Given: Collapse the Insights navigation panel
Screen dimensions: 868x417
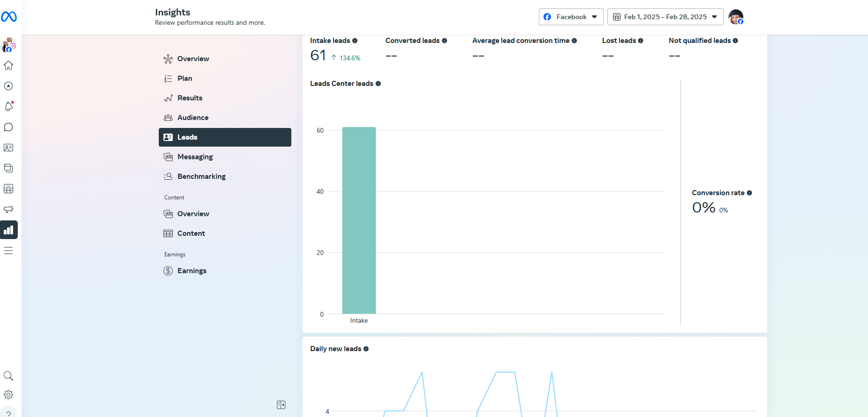Looking at the screenshot, I should [281, 405].
